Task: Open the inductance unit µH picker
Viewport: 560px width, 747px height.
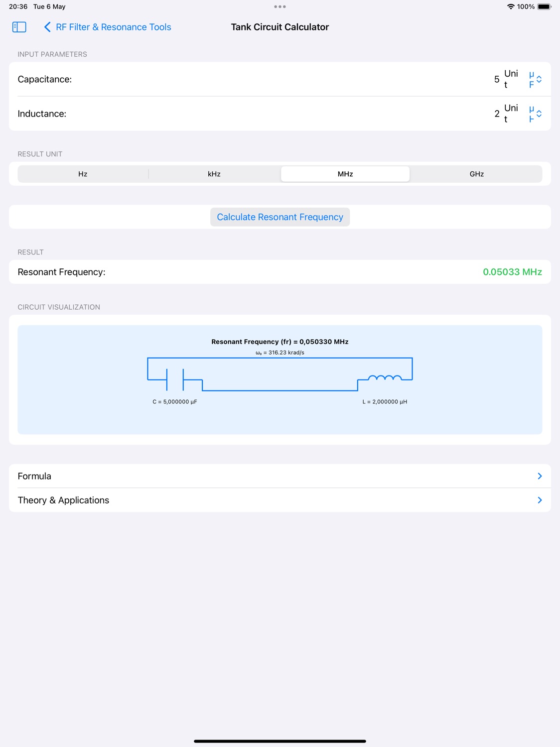Action: coord(535,114)
